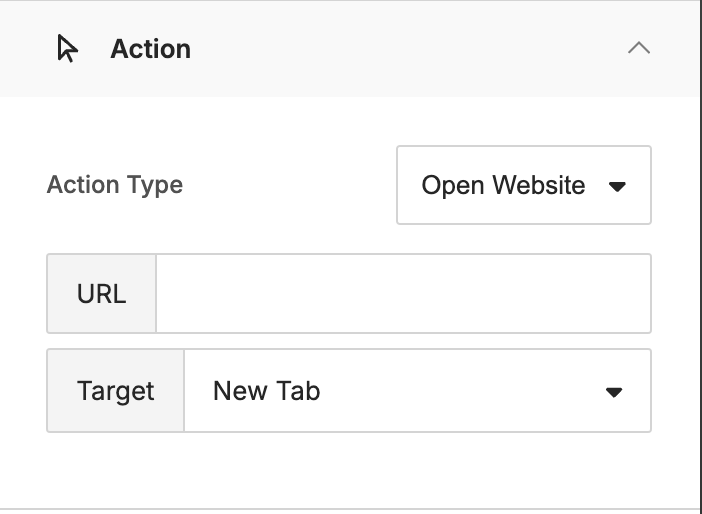Open the Target dropdown showing New Tab
Image resolution: width=702 pixels, height=514 pixels.
417,391
